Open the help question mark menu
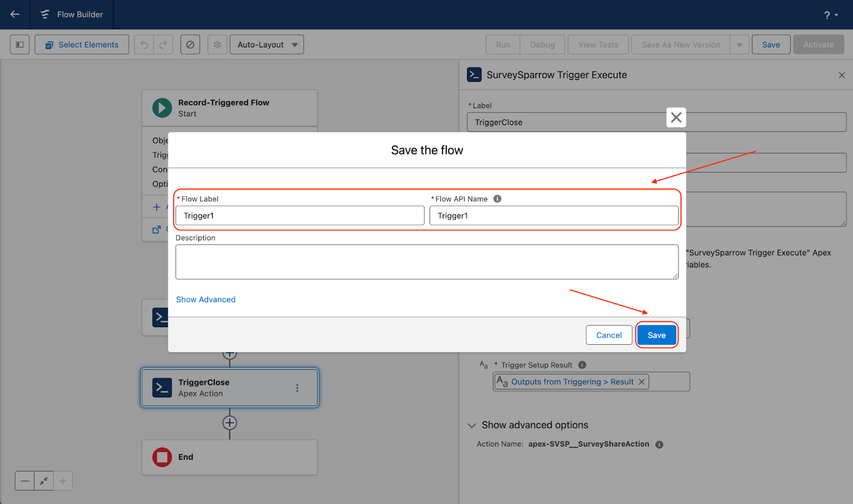Screen dimensions: 853x504 831,15
